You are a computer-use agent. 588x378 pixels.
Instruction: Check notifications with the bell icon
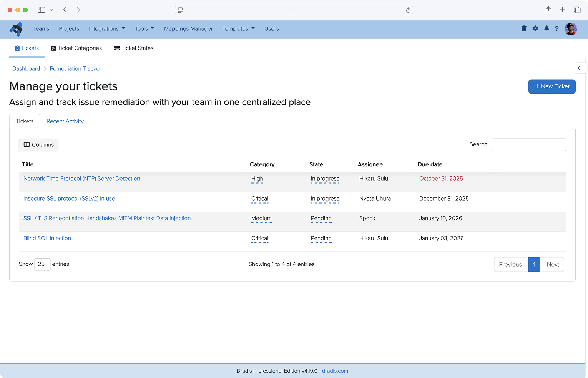tap(546, 28)
